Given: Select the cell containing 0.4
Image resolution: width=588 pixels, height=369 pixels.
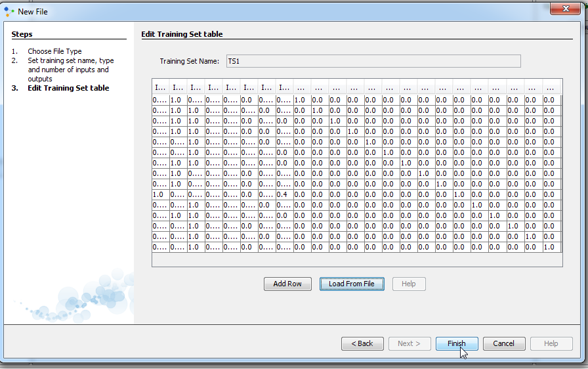Looking at the screenshot, I should pyautogui.click(x=283, y=195).
